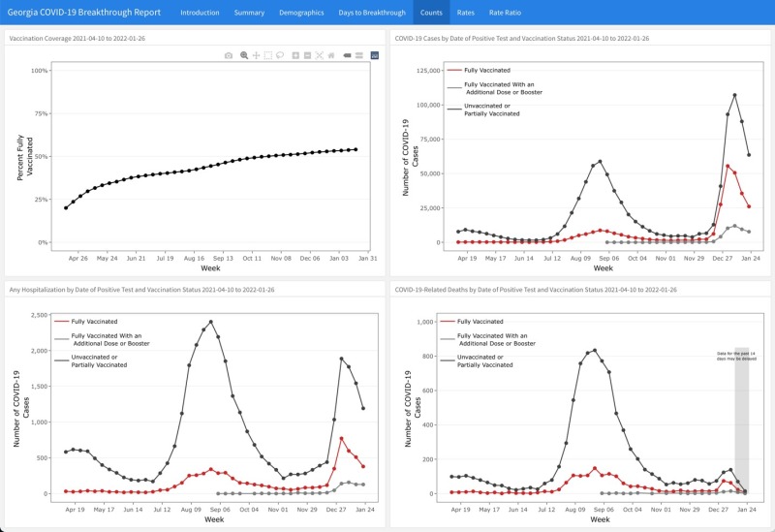Choose the Box Select tool in the modebar

coord(268,55)
